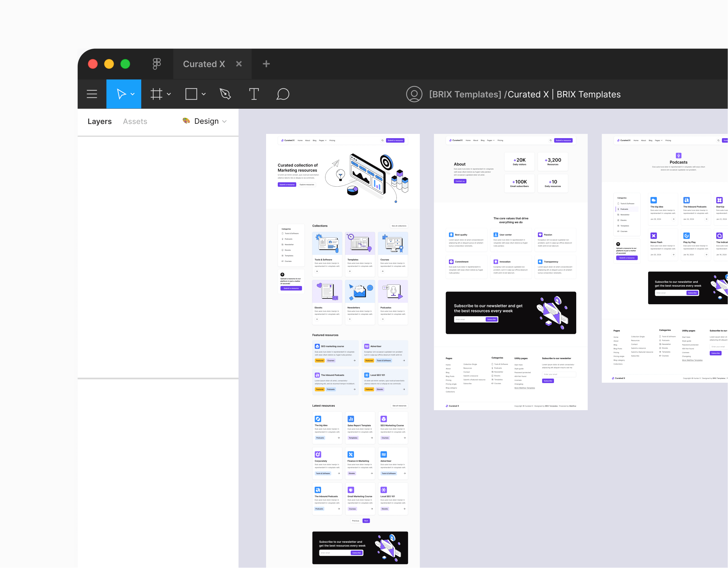
Task: Click the microphone icon above the Podcasts heading
Action: pyautogui.click(x=679, y=155)
